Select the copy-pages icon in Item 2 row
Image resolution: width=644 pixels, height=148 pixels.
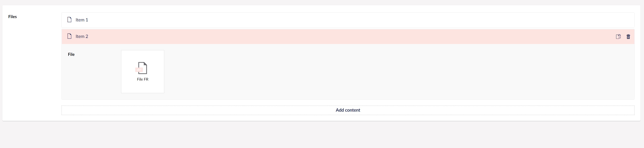click(x=619, y=36)
